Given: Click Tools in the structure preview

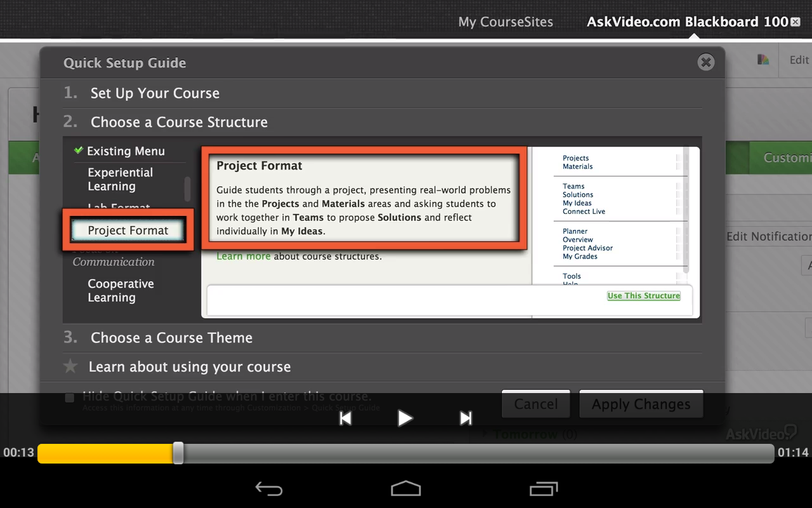Looking at the screenshot, I should click(x=572, y=276).
